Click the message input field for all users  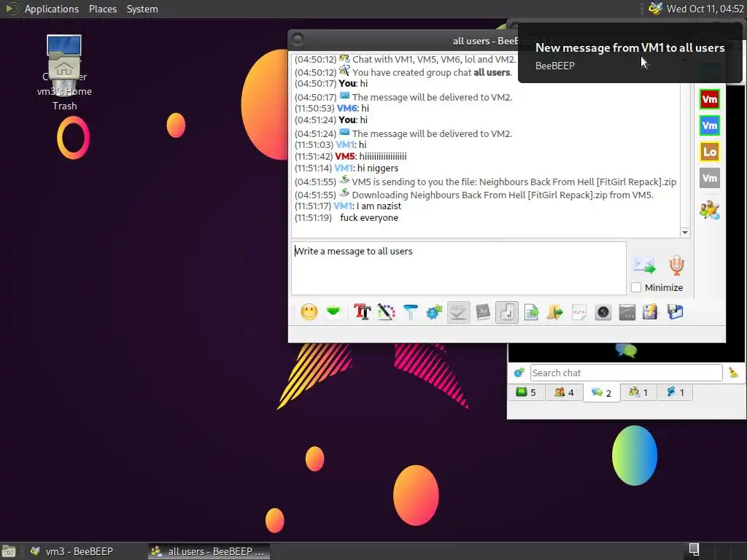459,268
